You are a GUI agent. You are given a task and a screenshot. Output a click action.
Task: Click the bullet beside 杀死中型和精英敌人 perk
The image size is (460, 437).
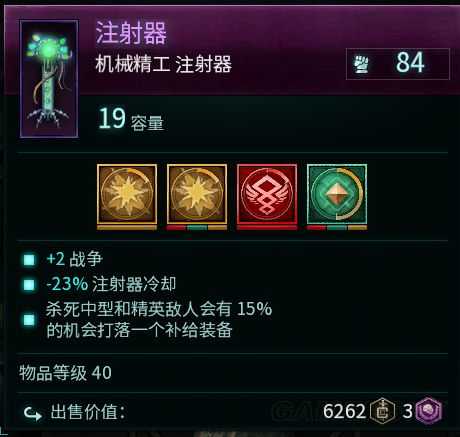(x=29, y=320)
